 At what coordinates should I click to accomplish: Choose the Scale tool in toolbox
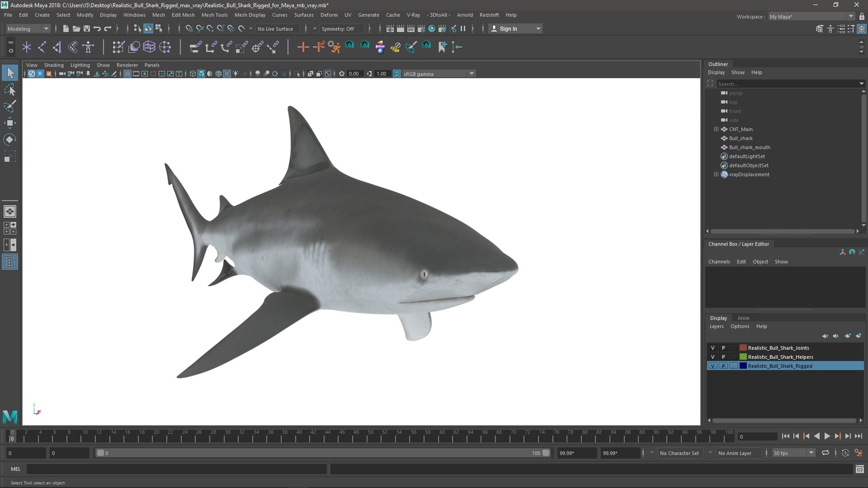click(10, 156)
